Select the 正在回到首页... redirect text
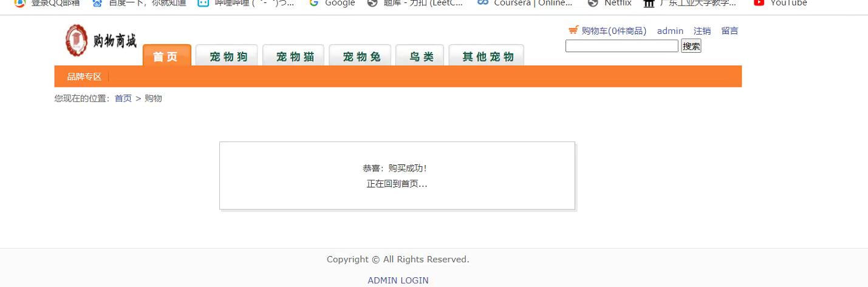This screenshot has height=287, width=868. [x=397, y=184]
